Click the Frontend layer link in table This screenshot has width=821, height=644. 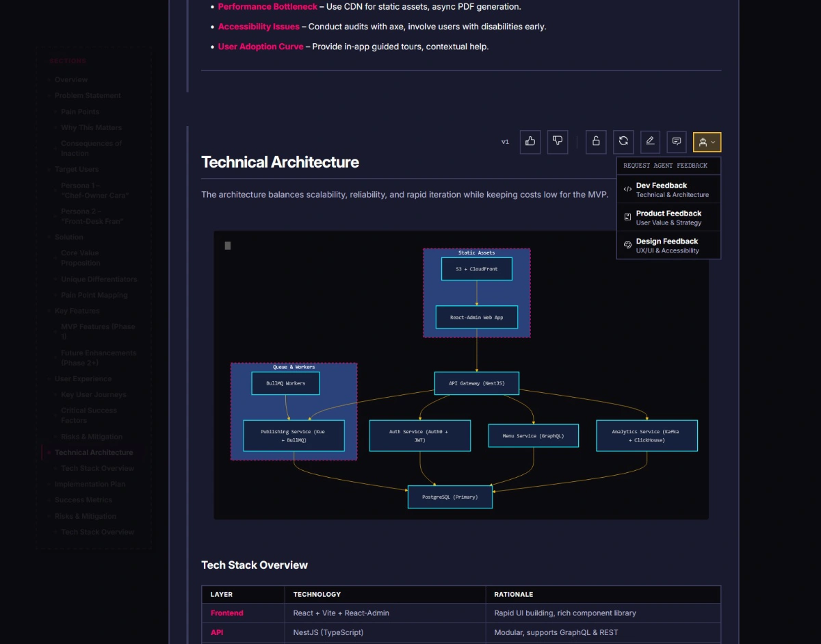[x=226, y=613]
